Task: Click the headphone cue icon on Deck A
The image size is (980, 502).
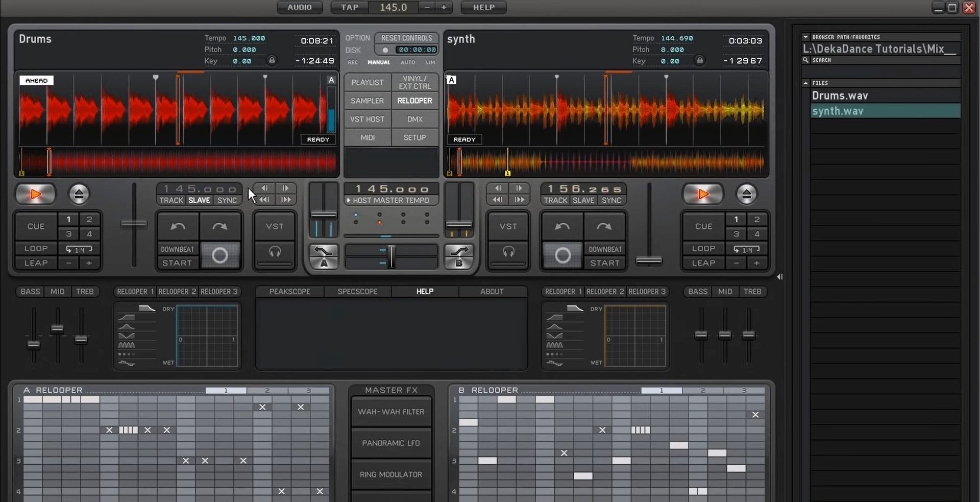Action: pos(274,251)
